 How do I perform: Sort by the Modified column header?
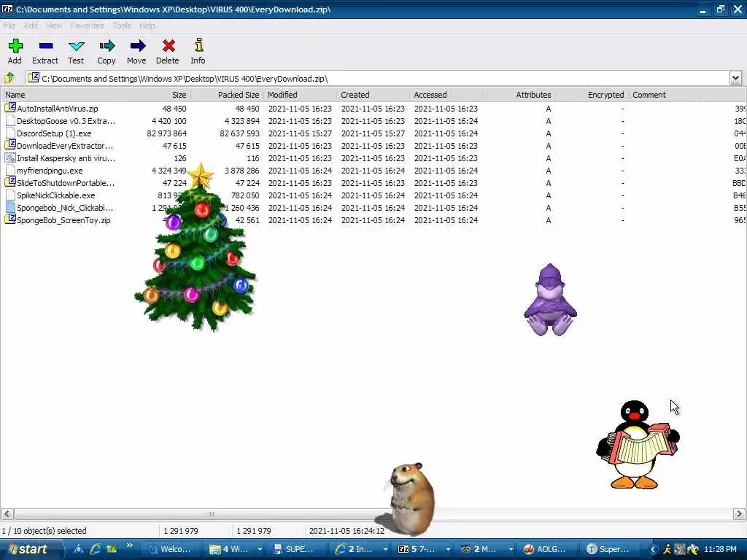(x=300, y=95)
